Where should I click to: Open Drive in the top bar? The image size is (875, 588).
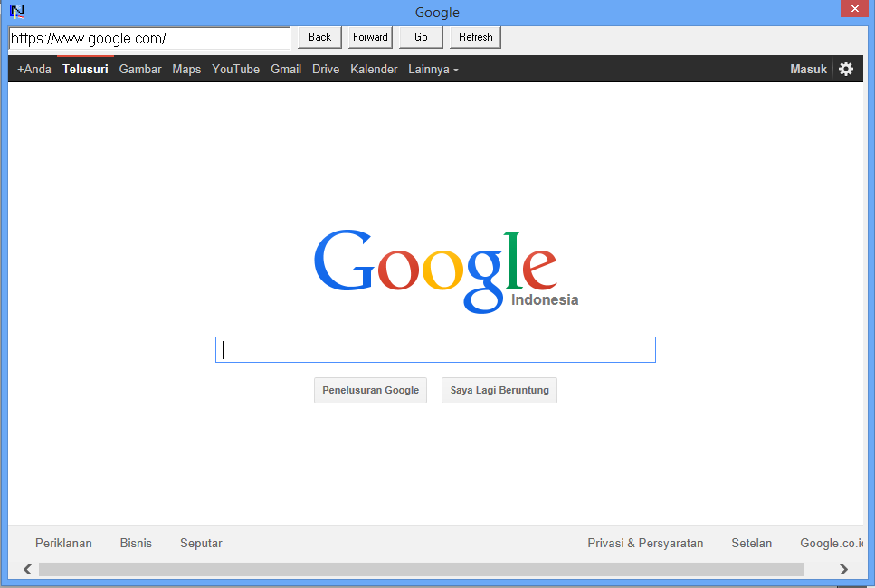[x=326, y=69]
